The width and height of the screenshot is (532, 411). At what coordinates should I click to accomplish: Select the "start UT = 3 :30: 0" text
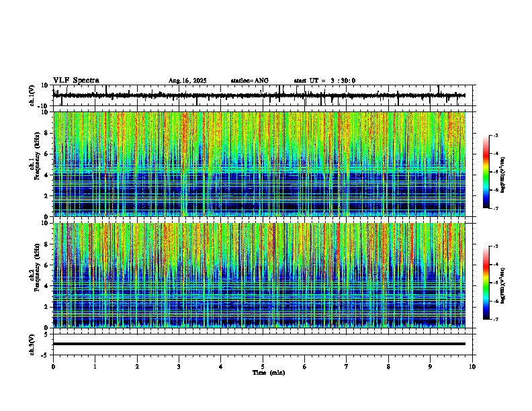(324, 81)
